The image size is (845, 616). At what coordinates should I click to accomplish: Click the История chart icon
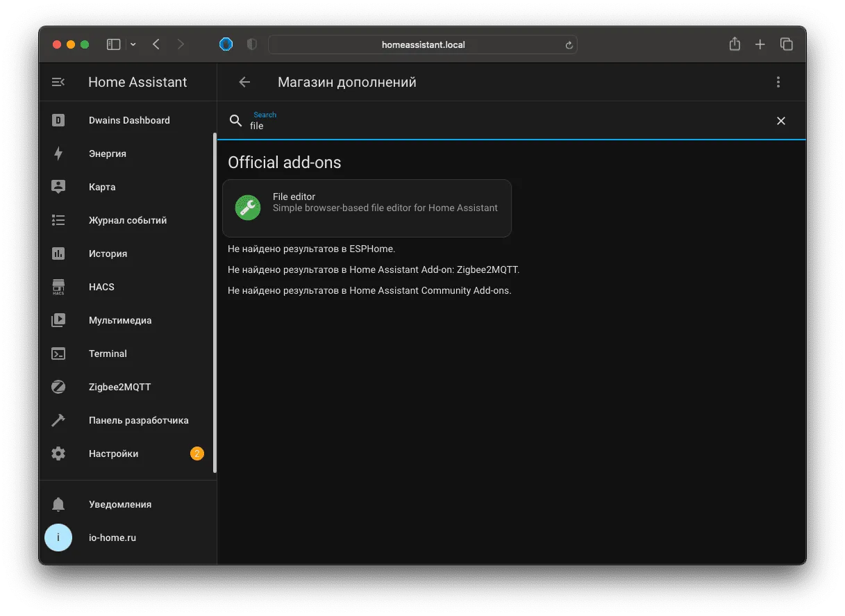pos(58,253)
